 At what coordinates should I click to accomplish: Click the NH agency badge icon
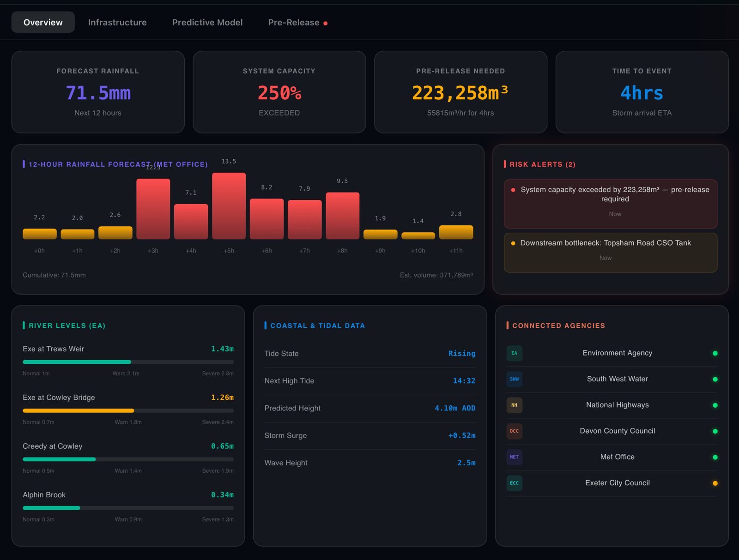click(514, 405)
